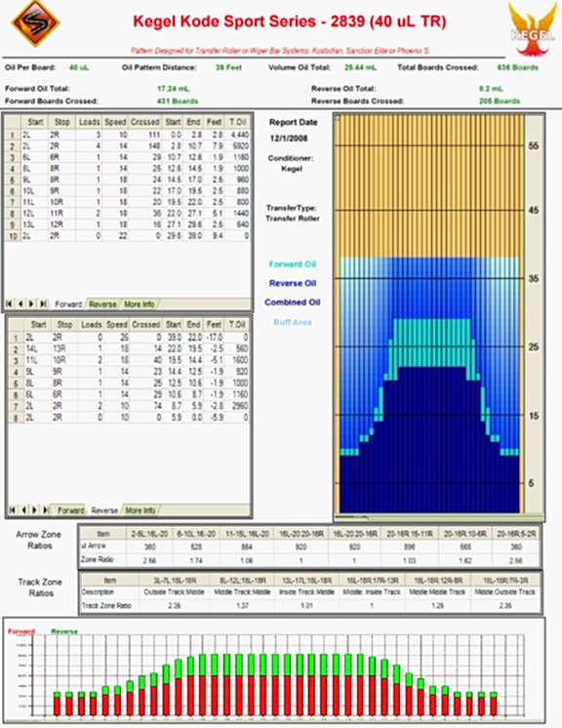The image size is (562, 728).
Task: Click the T.Oil cell 2960 in lower table
Action: click(237, 406)
